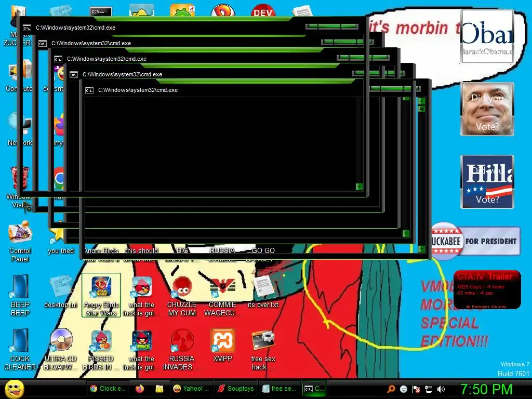532x399 pixels.
Task: Open the volume speaker tray icon
Action: click(x=441, y=389)
